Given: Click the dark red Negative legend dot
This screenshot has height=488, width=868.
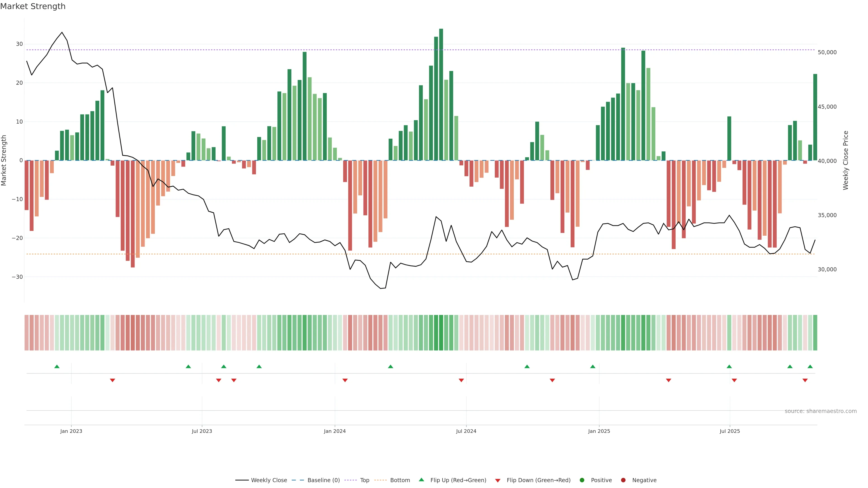Looking at the screenshot, I should (623, 480).
